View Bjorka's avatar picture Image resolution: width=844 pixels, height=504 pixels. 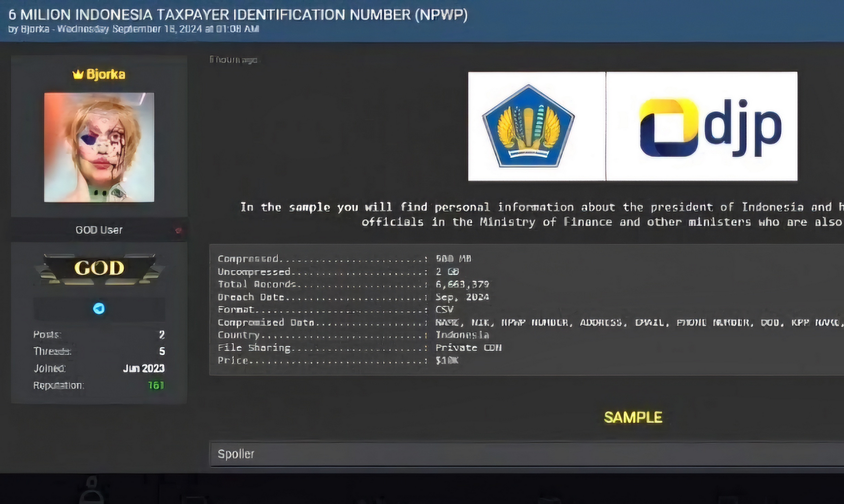pos(99,147)
